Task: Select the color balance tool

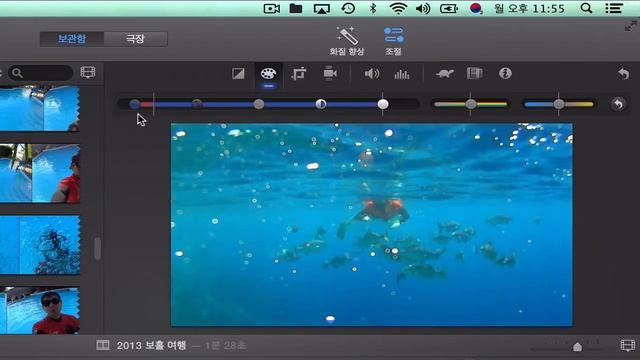Action: (x=238, y=73)
